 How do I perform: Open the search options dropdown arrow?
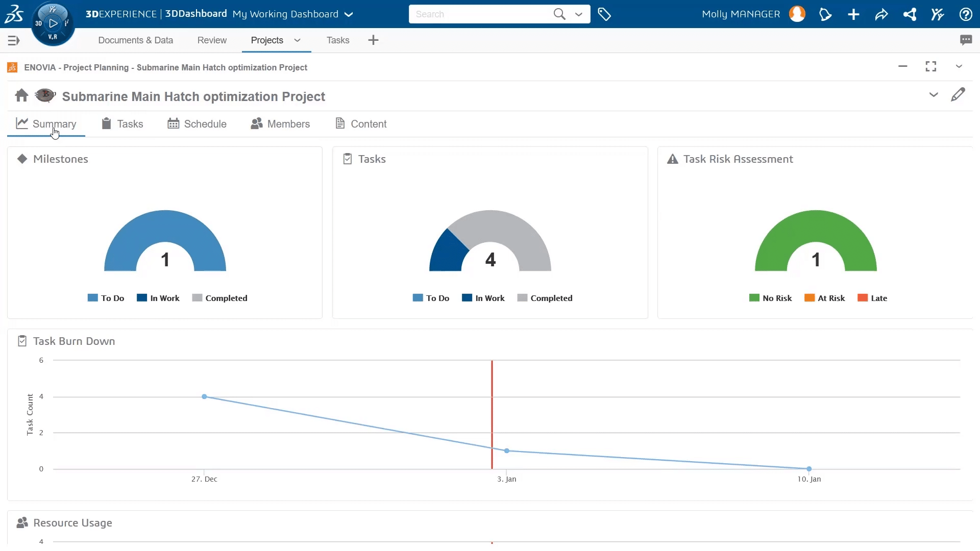578,14
